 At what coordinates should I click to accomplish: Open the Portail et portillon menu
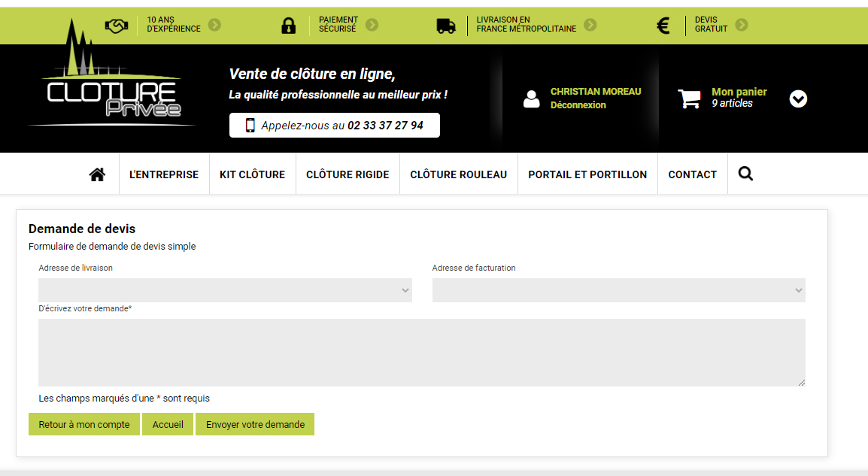click(x=587, y=174)
